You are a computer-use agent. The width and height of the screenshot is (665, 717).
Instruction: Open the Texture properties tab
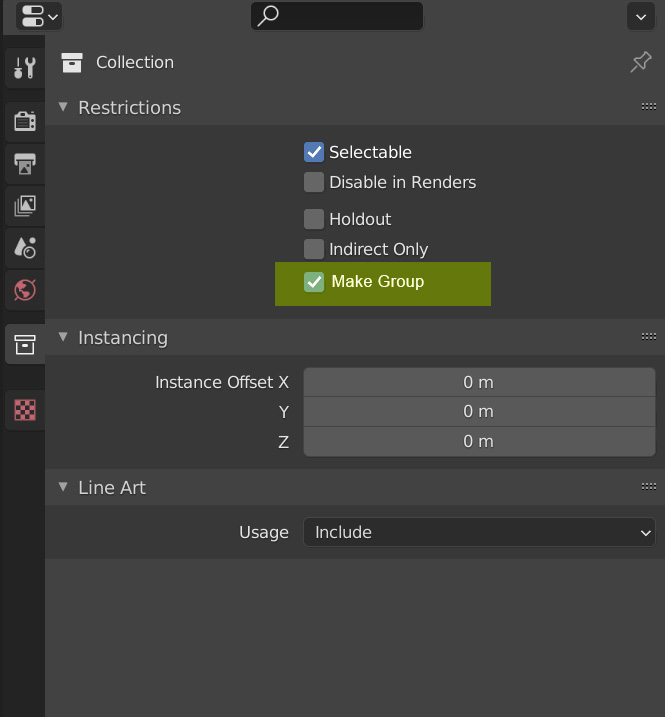click(x=25, y=410)
